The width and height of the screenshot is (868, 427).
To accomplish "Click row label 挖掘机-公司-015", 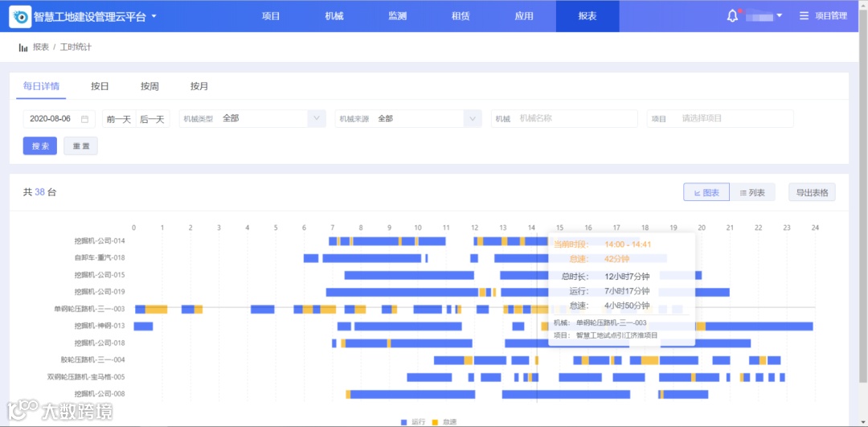I will 100,275.
